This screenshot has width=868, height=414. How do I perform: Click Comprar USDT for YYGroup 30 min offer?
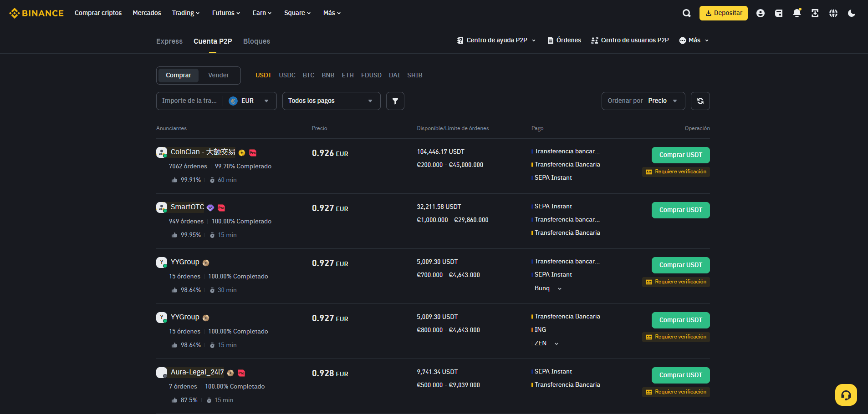(x=680, y=265)
